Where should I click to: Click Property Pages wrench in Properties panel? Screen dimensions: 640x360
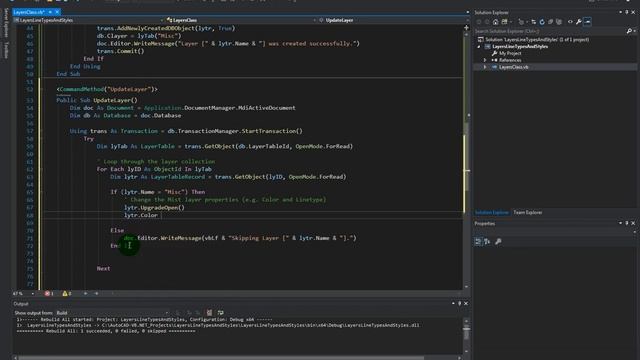[498, 242]
